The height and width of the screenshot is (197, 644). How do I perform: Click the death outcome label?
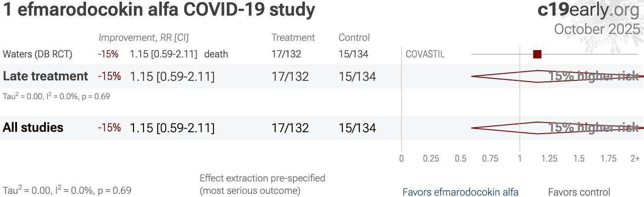[216, 54]
